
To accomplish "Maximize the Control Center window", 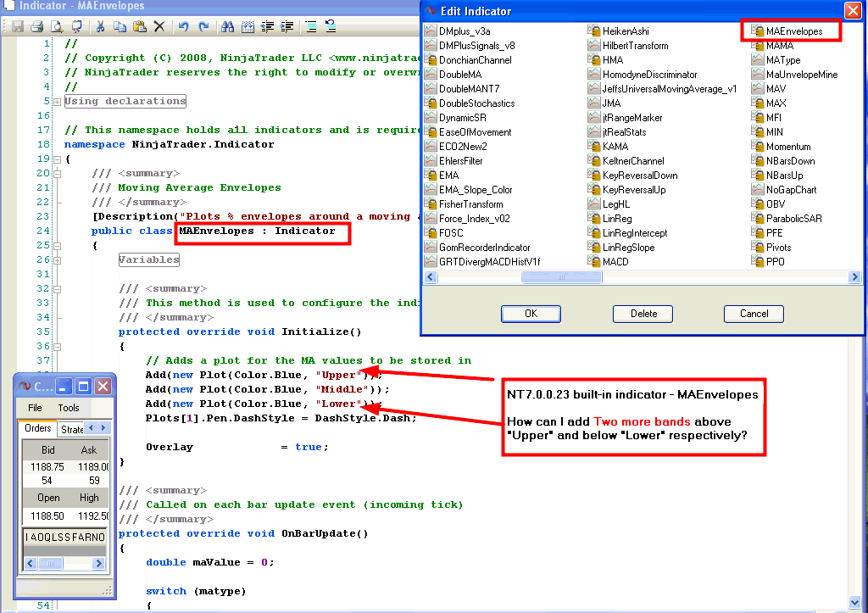I will pos(84,386).
